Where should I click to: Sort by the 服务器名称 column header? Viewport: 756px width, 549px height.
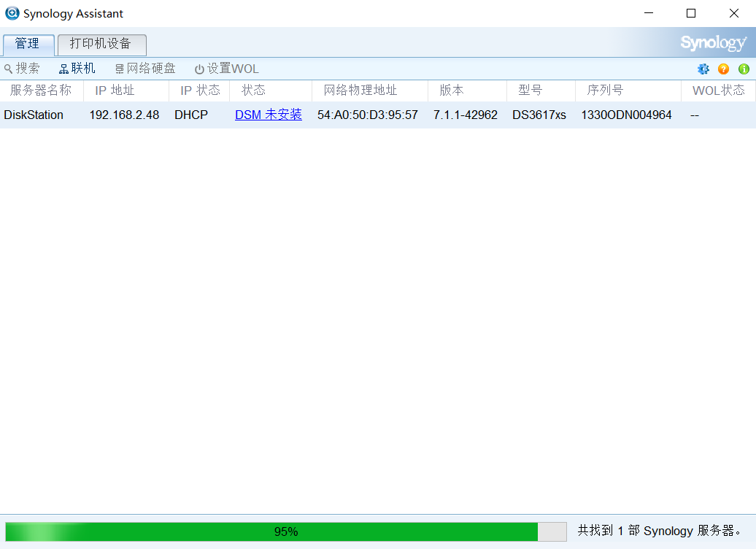(41, 91)
